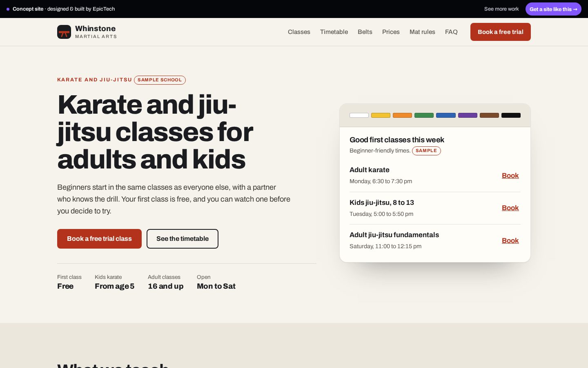Click the Book a free trial class button
This screenshot has width=588, height=368.
pos(99,239)
